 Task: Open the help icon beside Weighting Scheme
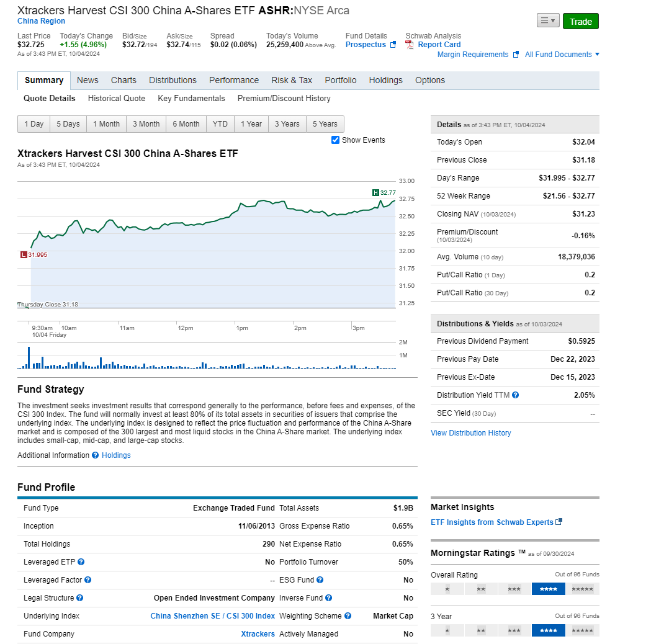coord(348,615)
